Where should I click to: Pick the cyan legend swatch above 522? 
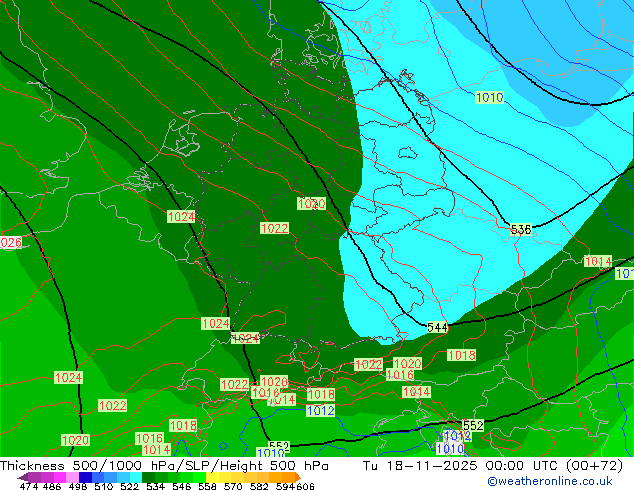point(135,477)
